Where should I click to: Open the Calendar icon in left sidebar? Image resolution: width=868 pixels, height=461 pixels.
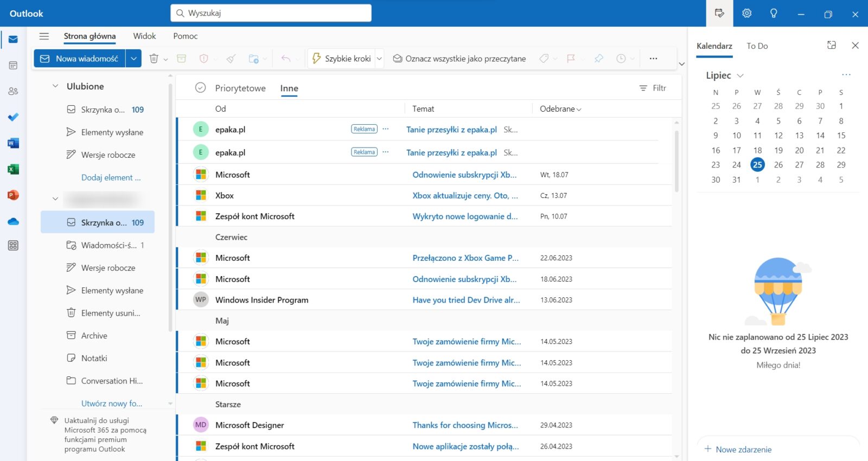point(13,65)
